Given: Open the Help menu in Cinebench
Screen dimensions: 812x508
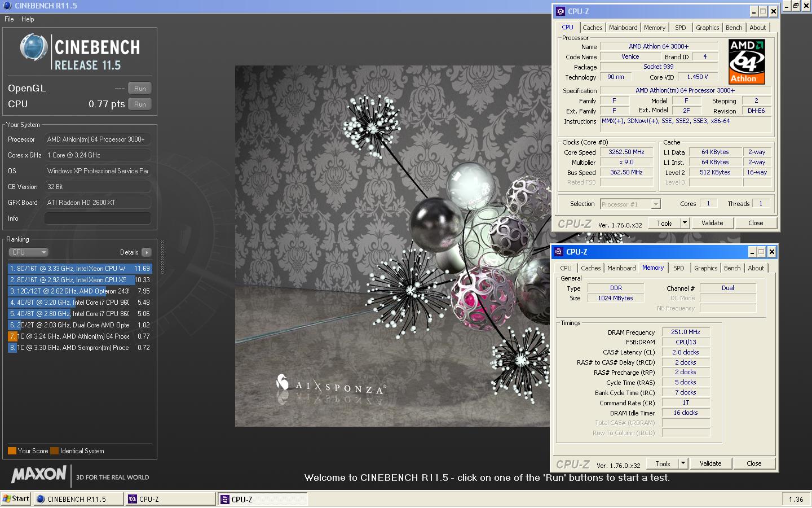Looking at the screenshot, I should coord(28,19).
